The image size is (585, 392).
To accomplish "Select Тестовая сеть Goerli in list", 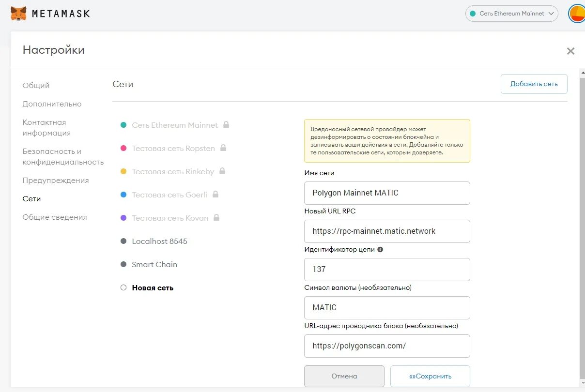I will coord(169,195).
